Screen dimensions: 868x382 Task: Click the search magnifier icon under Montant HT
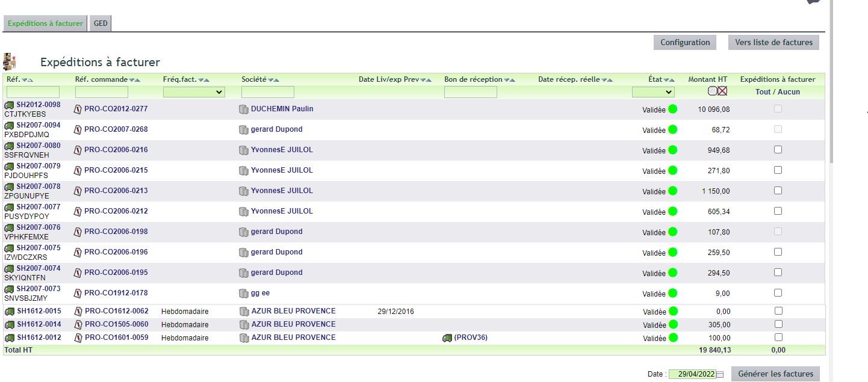click(712, 91)
